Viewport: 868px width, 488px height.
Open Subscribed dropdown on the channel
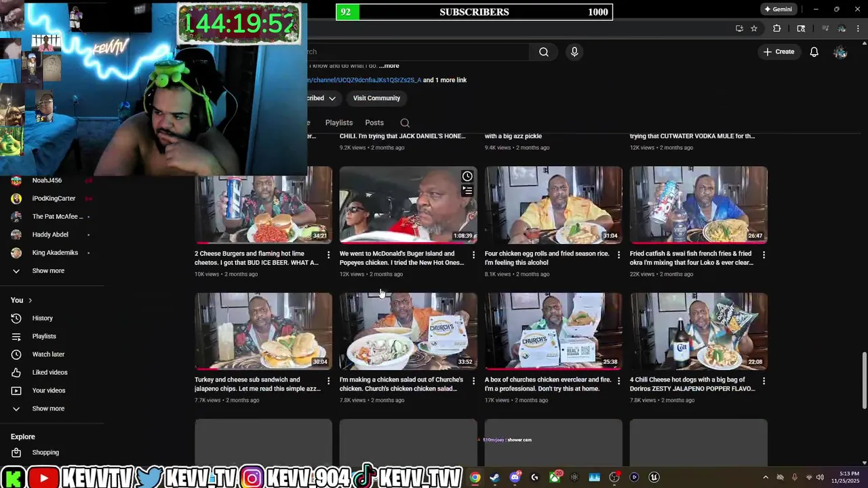[x=322, y=98]
